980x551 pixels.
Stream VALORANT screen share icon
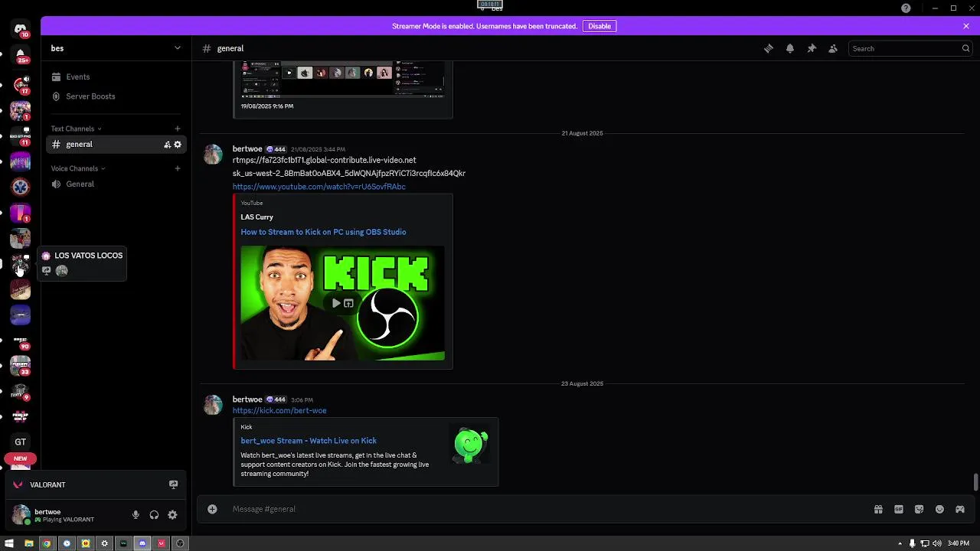[x=174, y=484]
